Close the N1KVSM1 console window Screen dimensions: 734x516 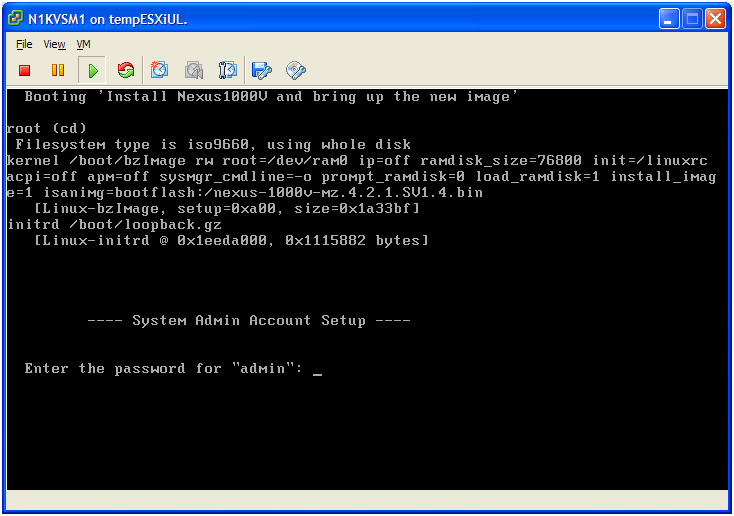click(x=715, y=19)
